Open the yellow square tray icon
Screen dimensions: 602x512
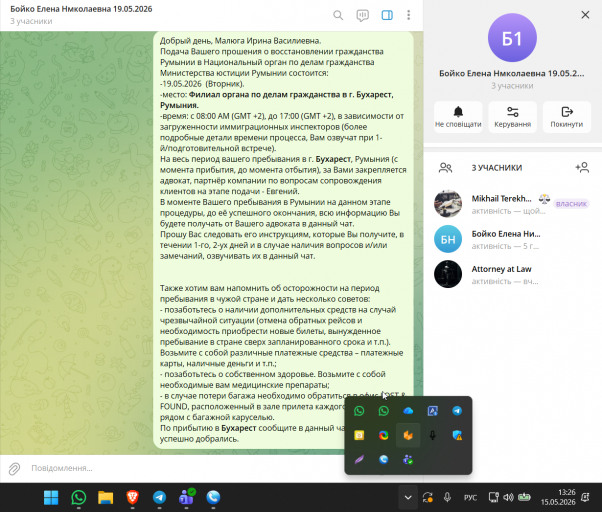[x=359, y=435]
